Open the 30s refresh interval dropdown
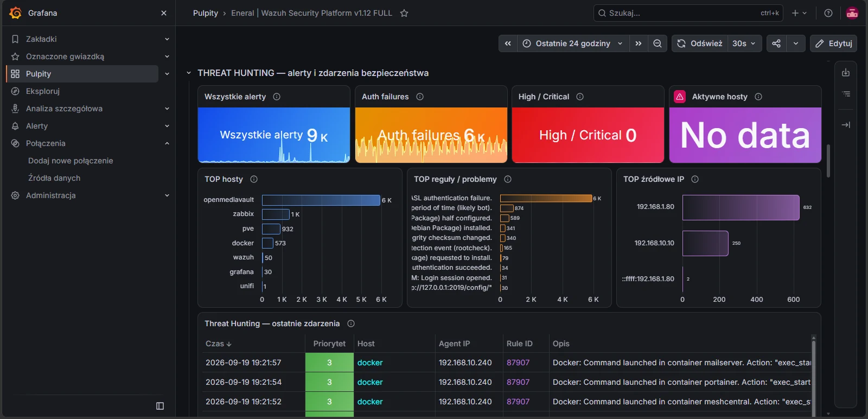868x419 pixels. tap(744, 43)
